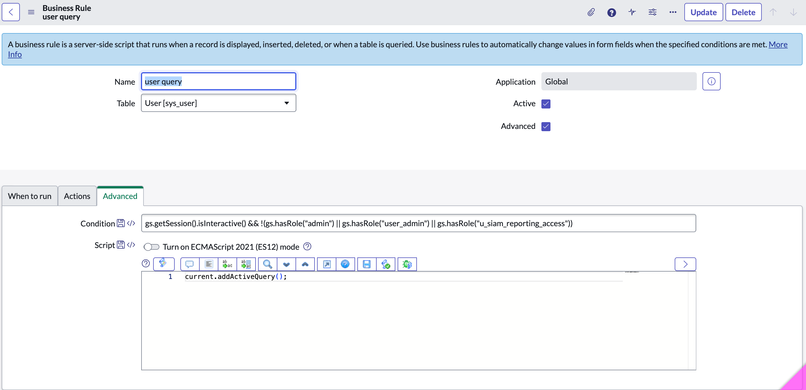This screenshot has height=390, width=806.
Task: Click the Delete button
Action: [x=743, y=12]
